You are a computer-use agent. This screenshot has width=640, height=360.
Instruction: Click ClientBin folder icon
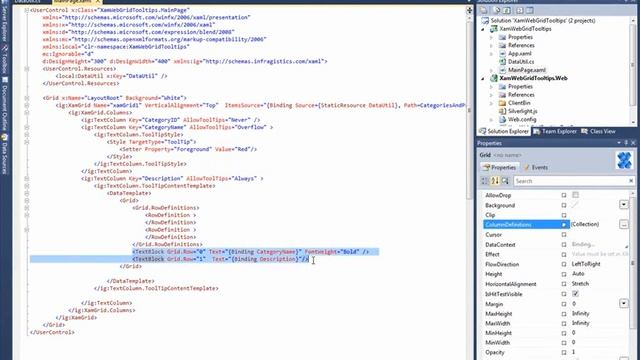[x=502, y=103]
